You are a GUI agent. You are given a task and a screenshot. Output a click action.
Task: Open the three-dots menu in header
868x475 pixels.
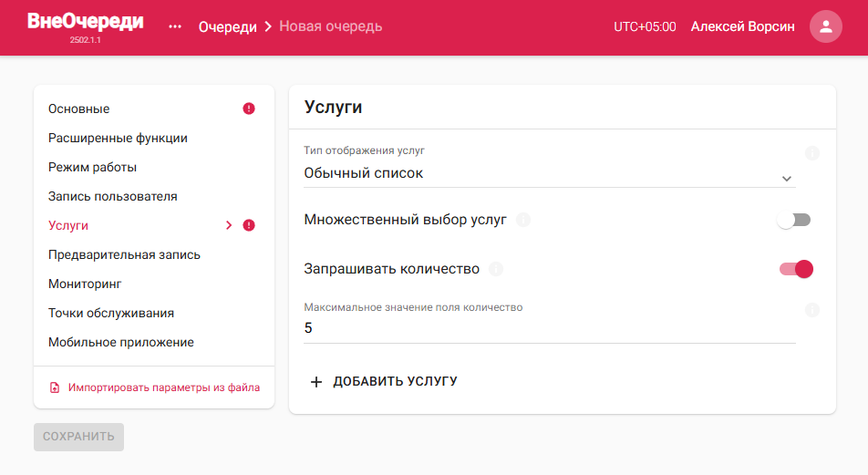click(175, 26)
